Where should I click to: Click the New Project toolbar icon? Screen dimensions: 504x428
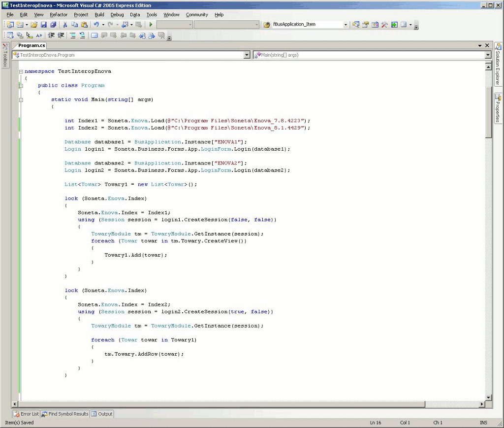[10, 25]
